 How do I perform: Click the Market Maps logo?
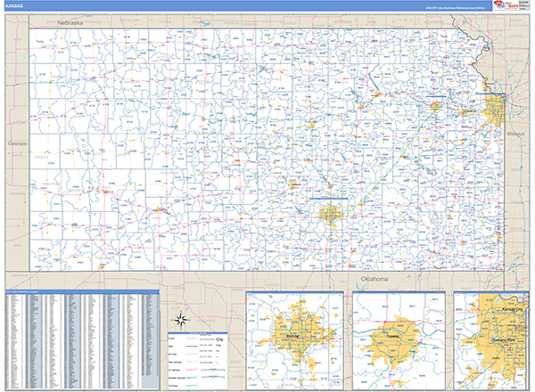click(x=506, y=5)
